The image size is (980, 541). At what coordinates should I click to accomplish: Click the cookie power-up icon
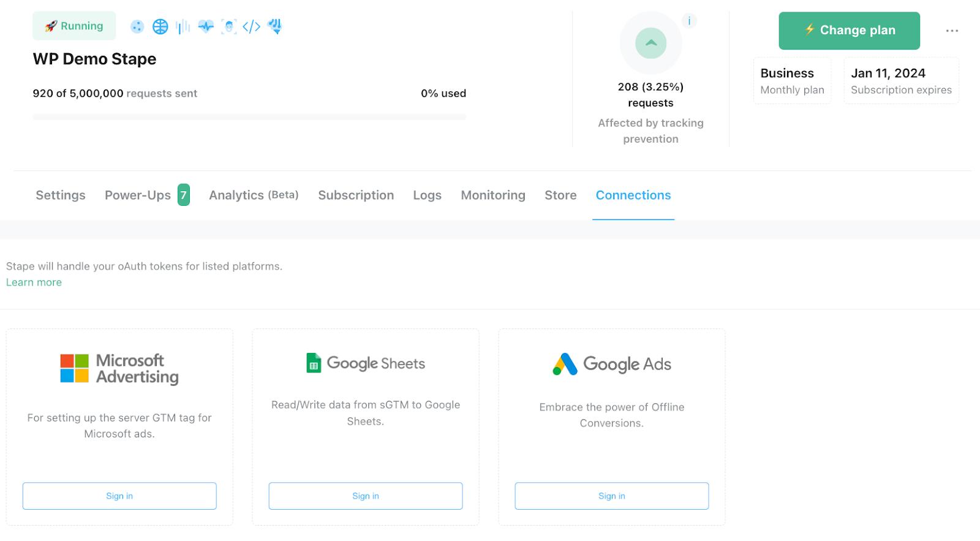(x=137, y=26)
